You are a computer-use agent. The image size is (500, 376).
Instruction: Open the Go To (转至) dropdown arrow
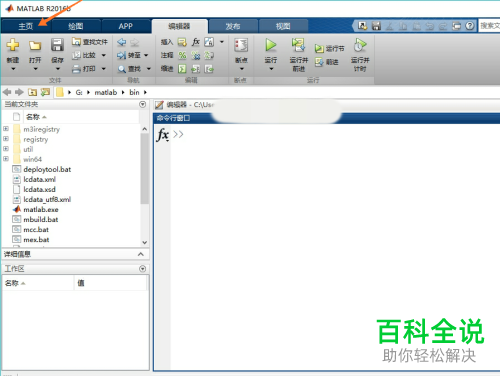(146, 55)
